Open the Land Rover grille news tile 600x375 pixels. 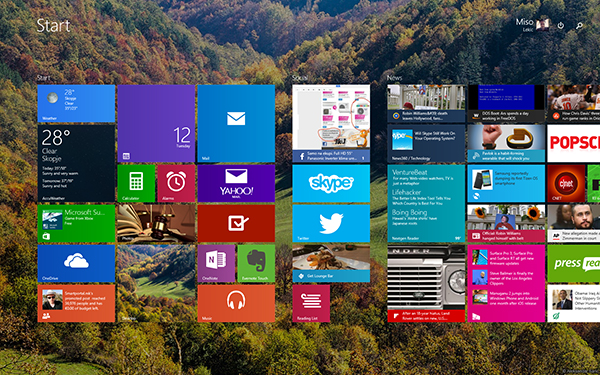pos(426,283)
